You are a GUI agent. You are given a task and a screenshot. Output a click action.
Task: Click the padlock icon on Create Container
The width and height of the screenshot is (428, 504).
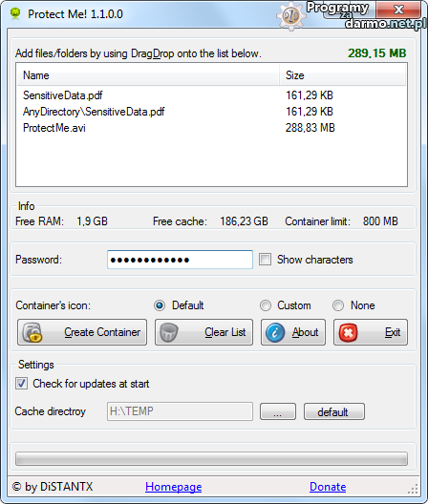coord(32,332)
